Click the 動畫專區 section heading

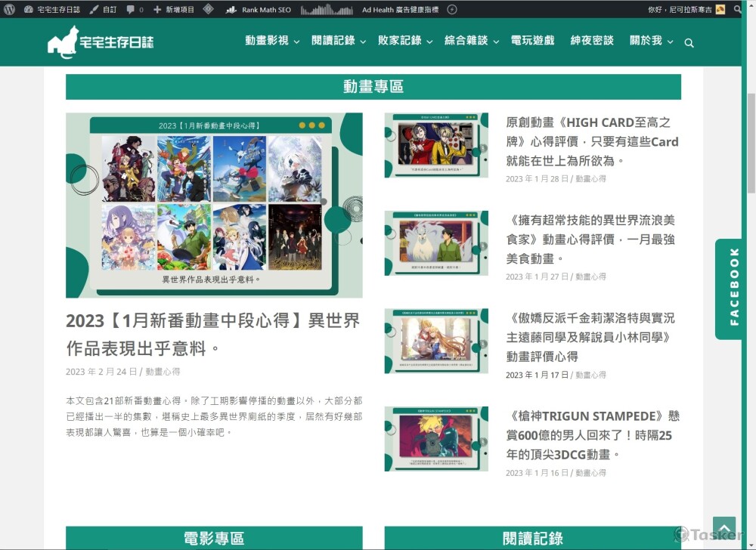pos(373,87)
